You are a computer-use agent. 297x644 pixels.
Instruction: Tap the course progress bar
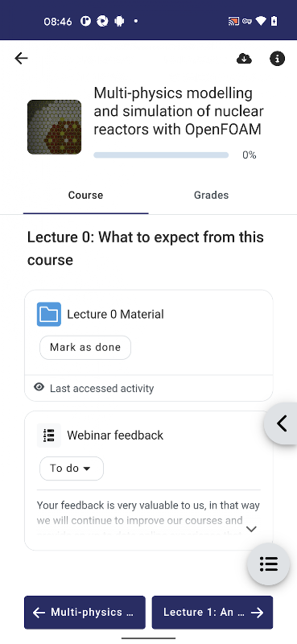[x=161, y=155]
